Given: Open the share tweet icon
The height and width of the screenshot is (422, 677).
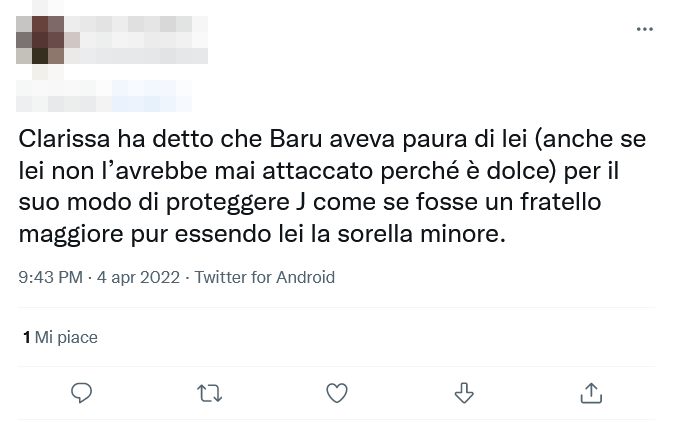Looking at the screenshot, I should pos(591,393).
